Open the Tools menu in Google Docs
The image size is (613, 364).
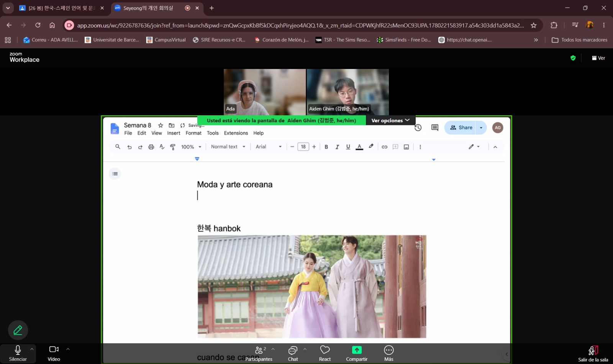(213, 133)
